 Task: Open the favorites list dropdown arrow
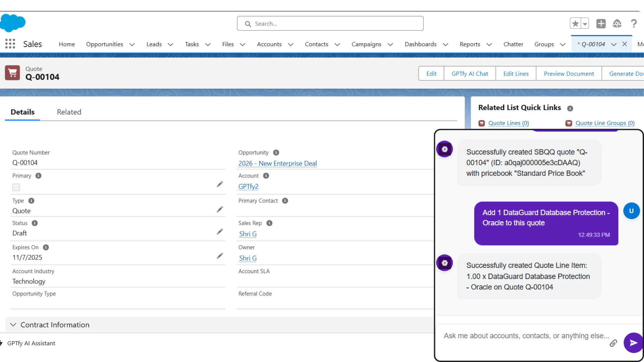pyautogui.click(x=585, y=23)
